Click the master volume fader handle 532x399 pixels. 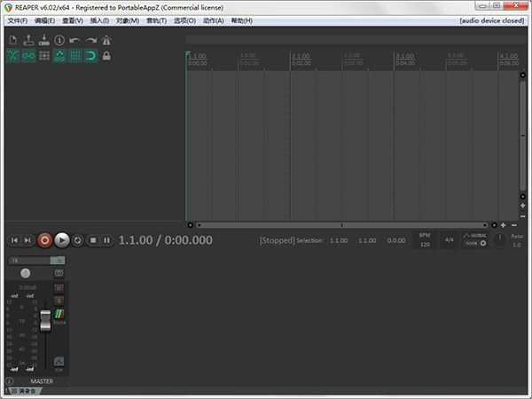[45, 320]
